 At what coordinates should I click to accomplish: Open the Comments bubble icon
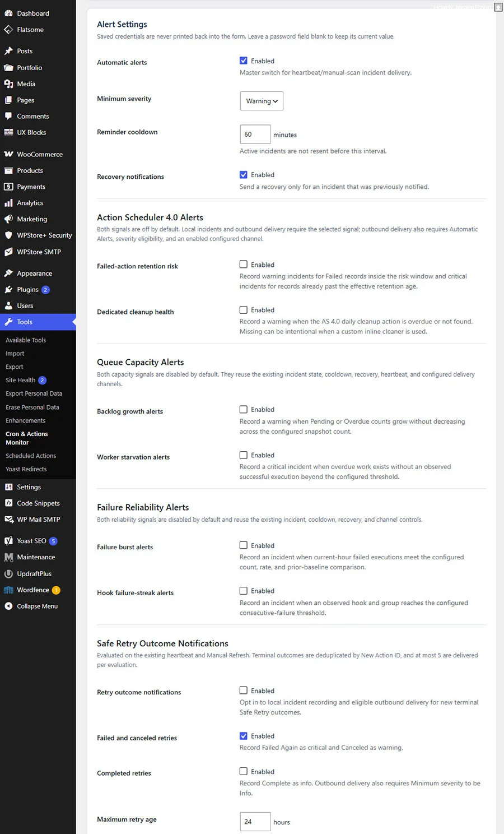click(8, 117)
